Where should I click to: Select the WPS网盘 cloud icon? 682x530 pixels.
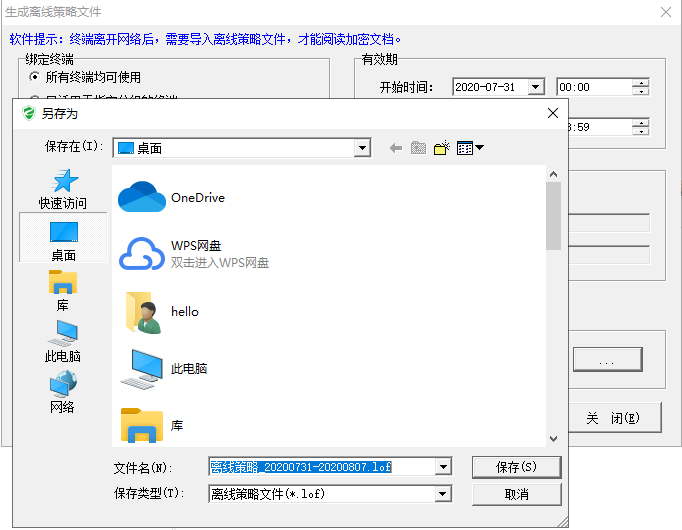pyautogui.click(x=142, y=254)
